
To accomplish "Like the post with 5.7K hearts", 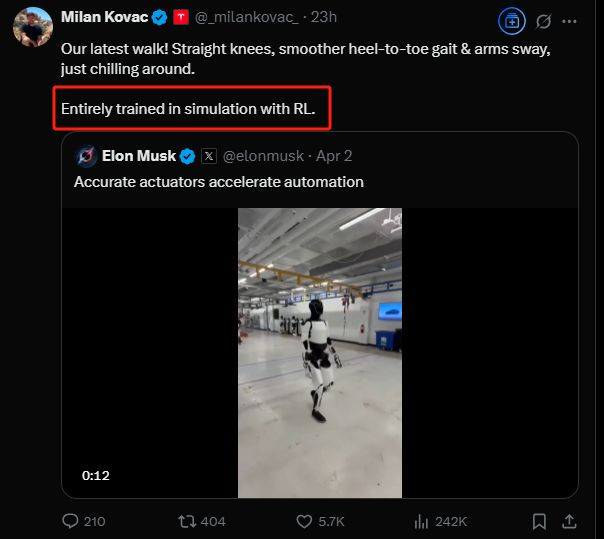I will coord(320,521).
